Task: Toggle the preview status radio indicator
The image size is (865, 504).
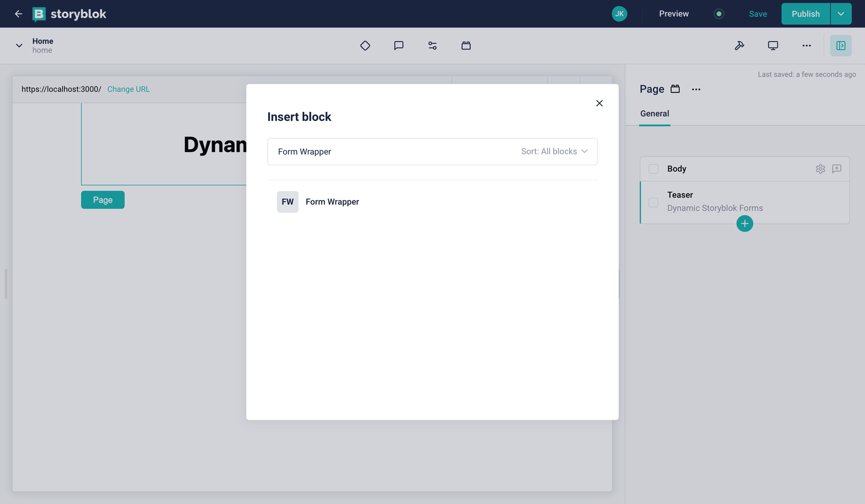Action: point(718,14)
